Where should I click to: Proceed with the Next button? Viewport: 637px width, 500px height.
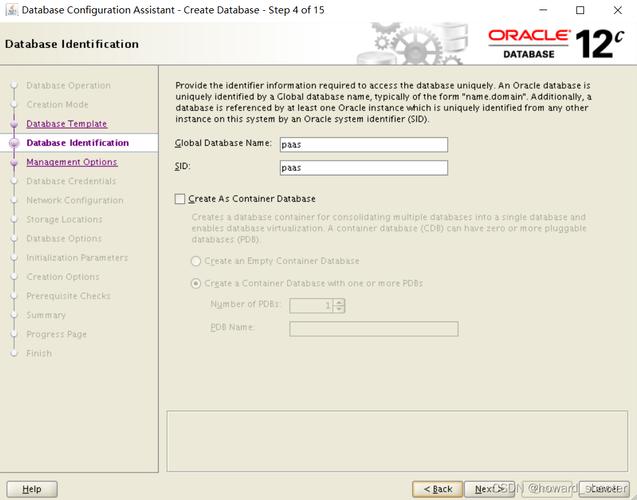click(489, 489)
